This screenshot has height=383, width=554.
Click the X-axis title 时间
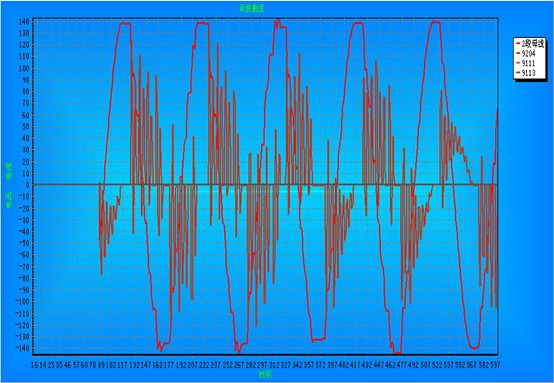(265, 375)
